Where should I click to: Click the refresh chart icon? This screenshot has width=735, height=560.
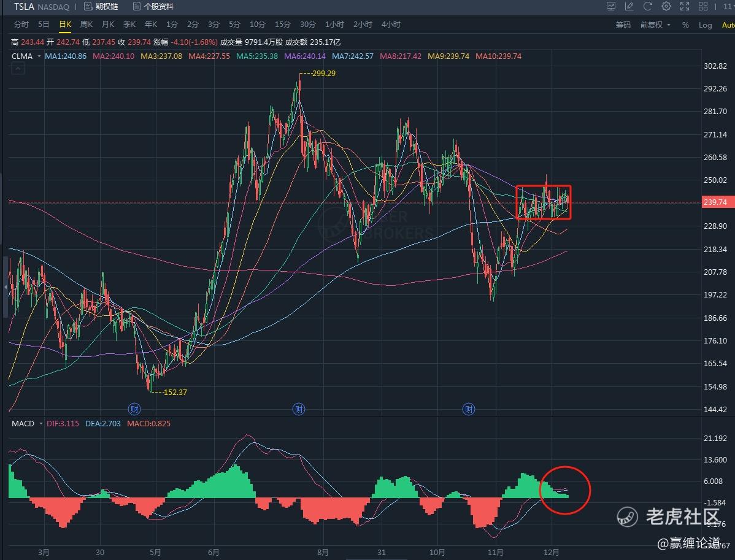[648, 6]
